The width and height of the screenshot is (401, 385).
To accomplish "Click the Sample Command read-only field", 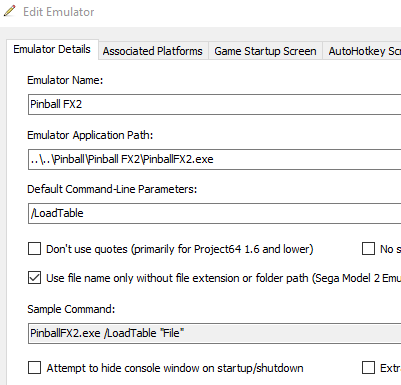I will pos(214,333).
